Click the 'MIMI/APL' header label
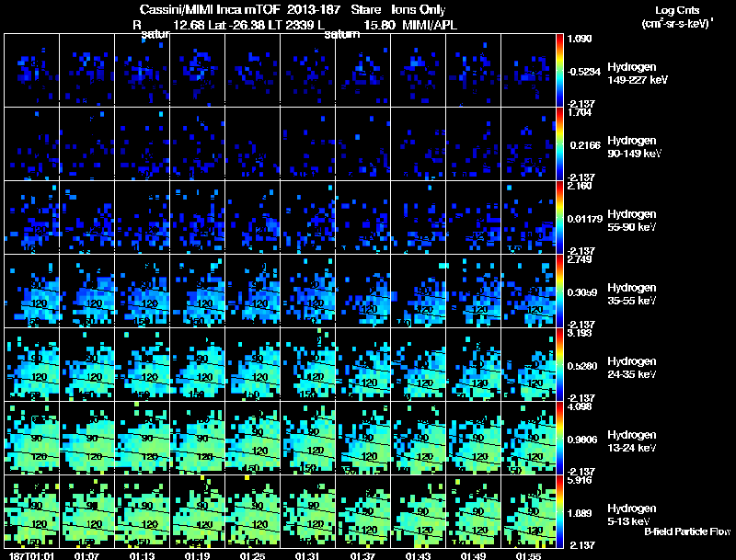 430,25
